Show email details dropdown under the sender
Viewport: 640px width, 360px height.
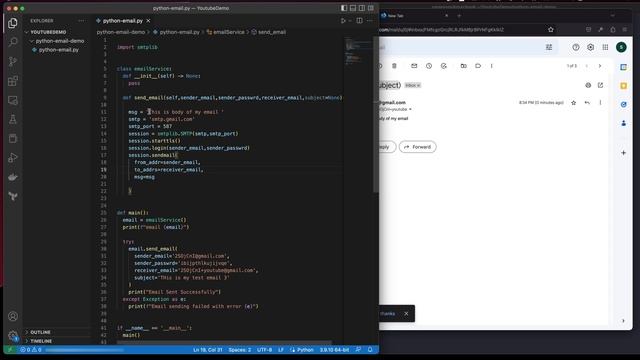tap(410, 109)
